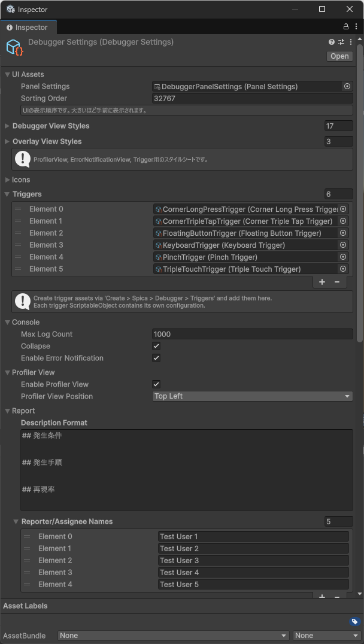This screenshot has width=364, height=644.
Task: Open the AssetBundle variant dropdown
Action: [327, 636]
